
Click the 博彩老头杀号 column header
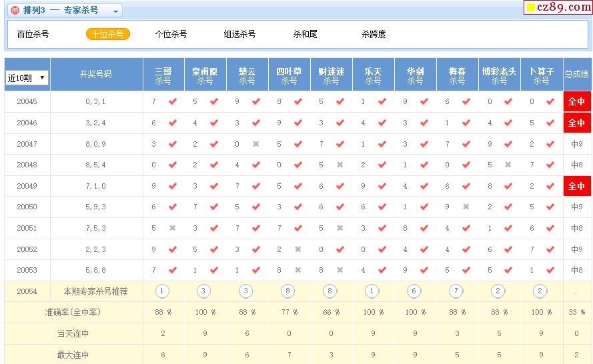click(x=499, y=75)
